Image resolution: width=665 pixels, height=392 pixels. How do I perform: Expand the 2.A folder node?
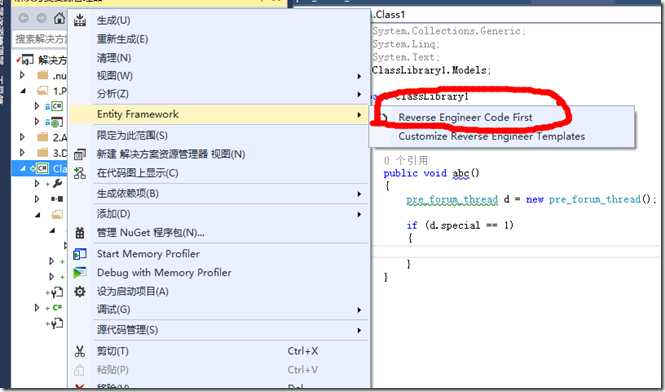22,137
